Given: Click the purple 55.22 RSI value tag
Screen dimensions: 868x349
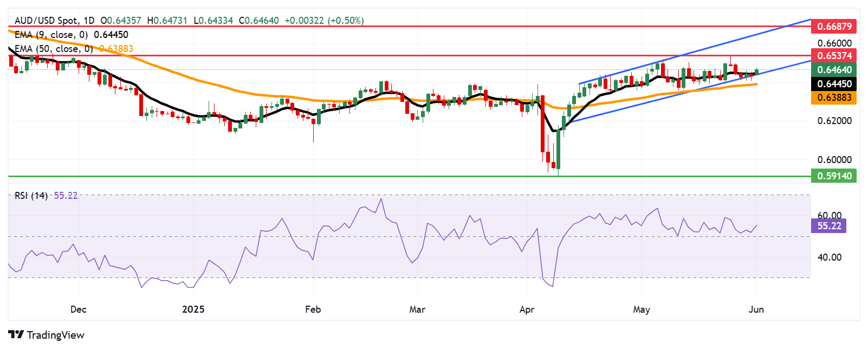Looking at the screenshot, I should coord(828,226).
